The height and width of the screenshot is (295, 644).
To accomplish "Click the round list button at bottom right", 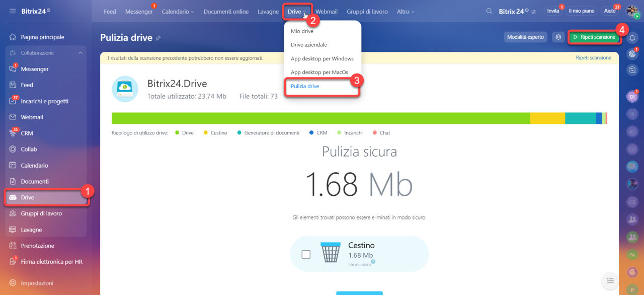I will pyautogui.click(x=610, y=280).
